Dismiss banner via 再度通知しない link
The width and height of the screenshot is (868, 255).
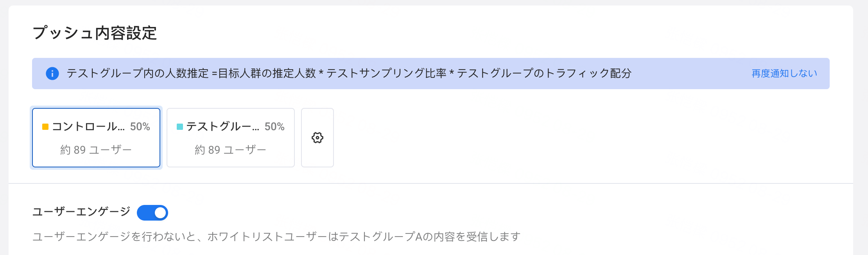784,74
